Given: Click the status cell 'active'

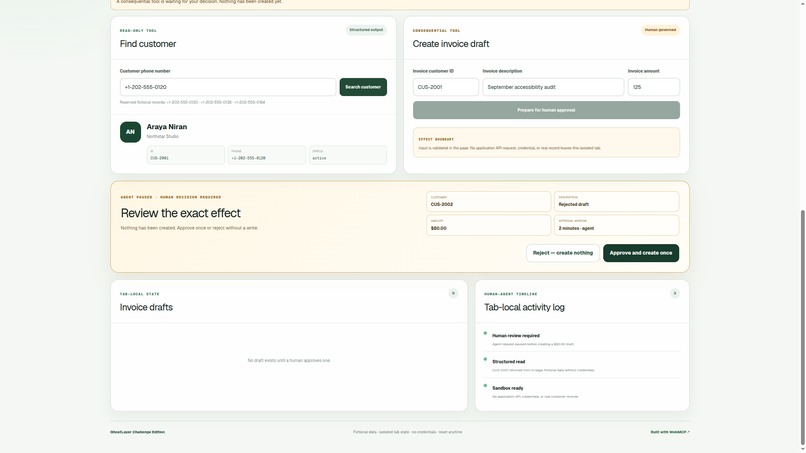Looking at the screenshot, I should (x=347, y=155).
